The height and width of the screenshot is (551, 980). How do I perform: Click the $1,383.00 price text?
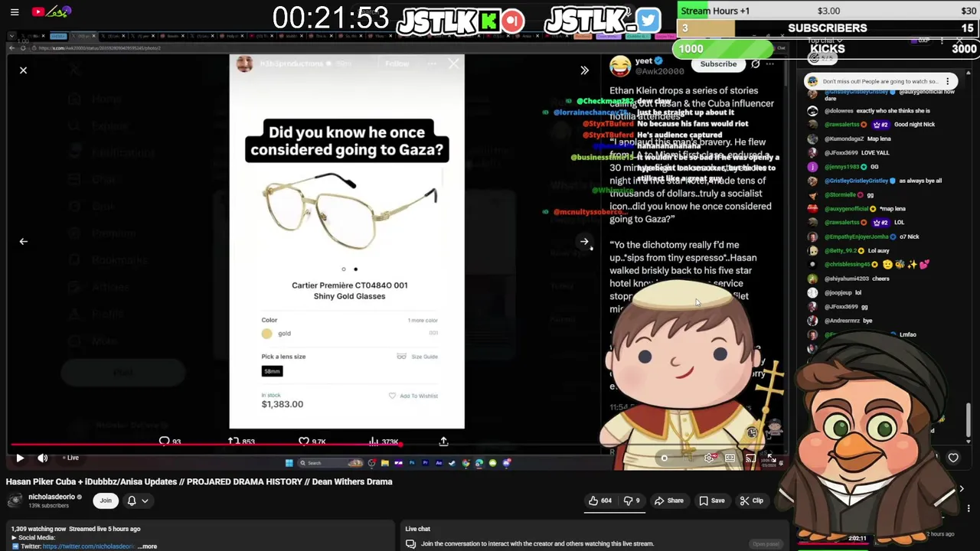pos(283,404)
